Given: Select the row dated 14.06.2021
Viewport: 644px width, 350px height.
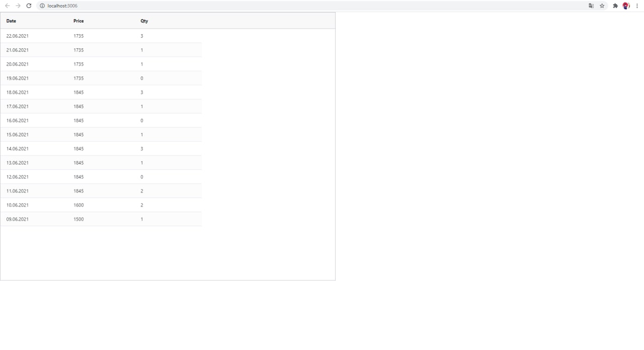Looking at the screenshot, I should coord(101,149).
